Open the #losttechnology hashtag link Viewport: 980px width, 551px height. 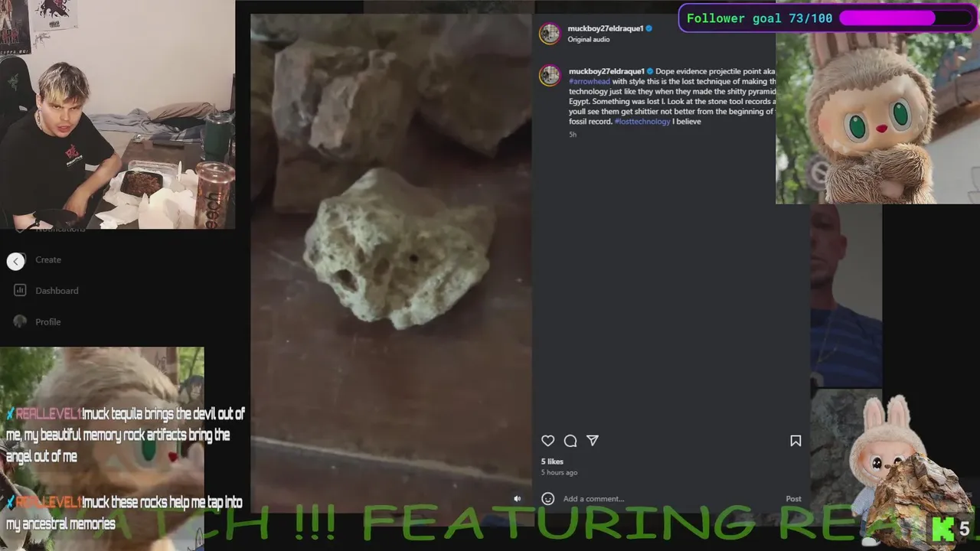[x=642, y=122]
